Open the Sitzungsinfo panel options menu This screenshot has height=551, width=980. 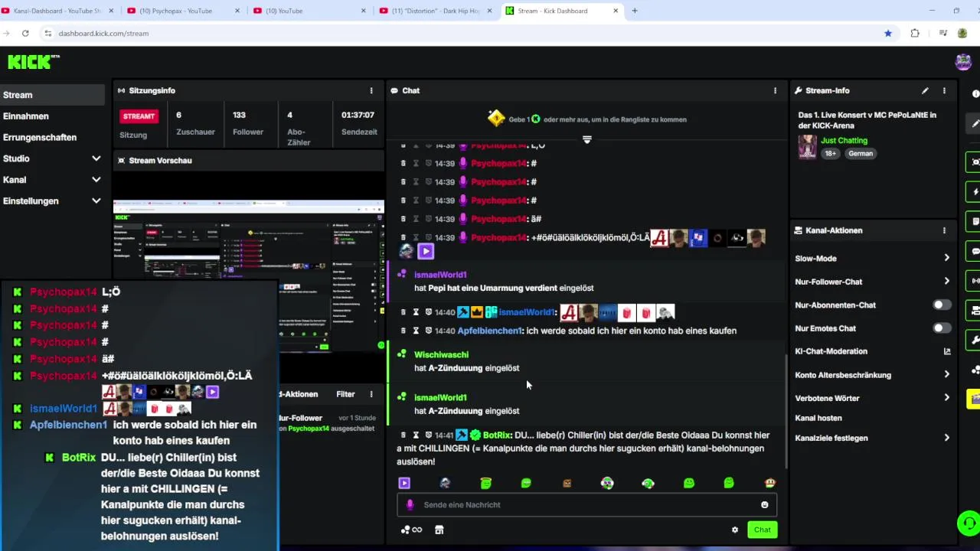click(x=371, y=90)
